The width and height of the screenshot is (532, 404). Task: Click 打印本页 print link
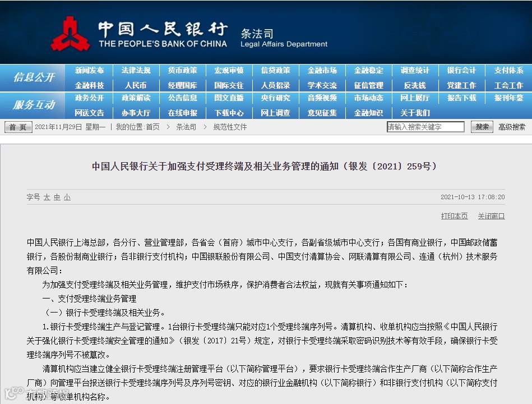point(454,216)
